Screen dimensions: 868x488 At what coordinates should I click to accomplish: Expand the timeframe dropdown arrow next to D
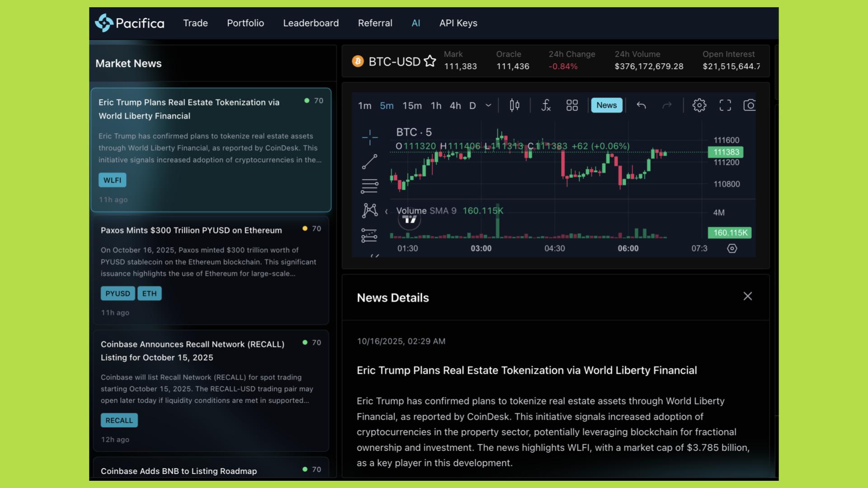(x=488, y=105)
